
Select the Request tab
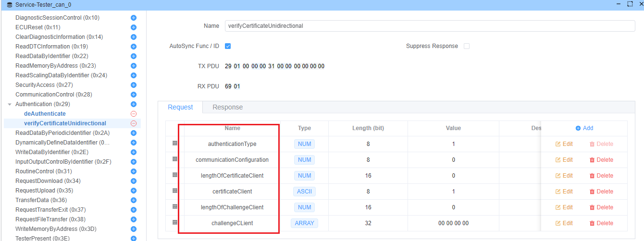tap(180, 108)
